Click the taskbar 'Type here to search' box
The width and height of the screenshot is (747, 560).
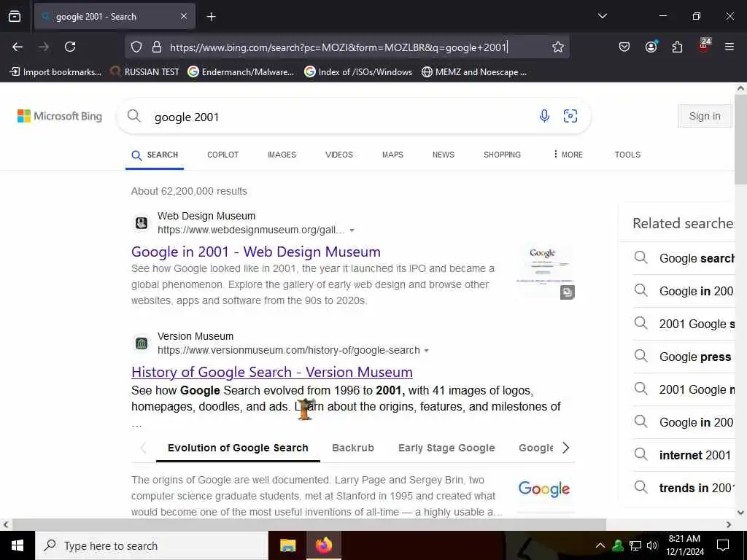pyautogui.click(x=152, y=545)
